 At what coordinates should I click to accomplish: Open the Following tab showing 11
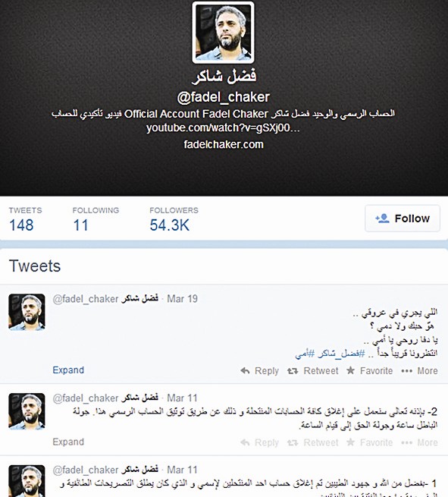coord(96,219)
